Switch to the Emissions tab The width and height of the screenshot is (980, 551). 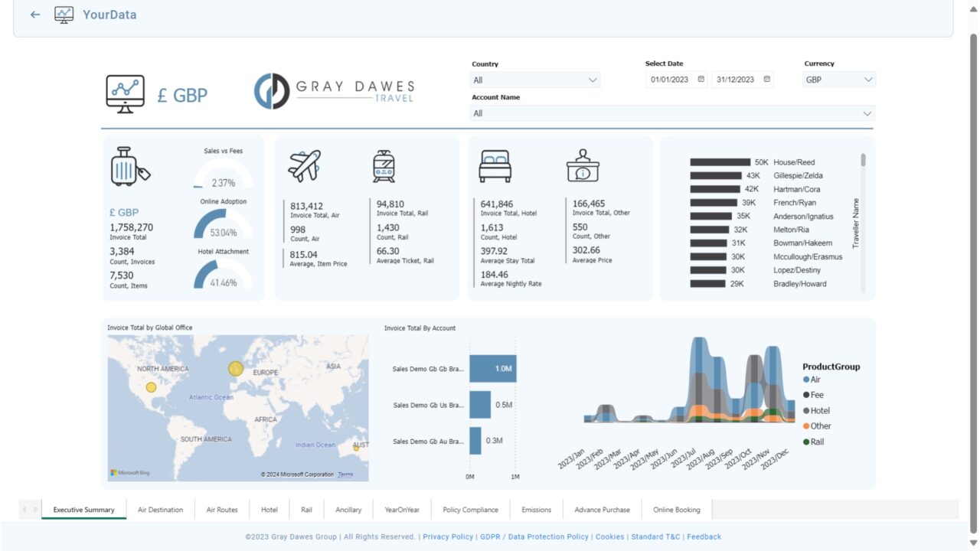pyautogui.click(x=536, y=509)
